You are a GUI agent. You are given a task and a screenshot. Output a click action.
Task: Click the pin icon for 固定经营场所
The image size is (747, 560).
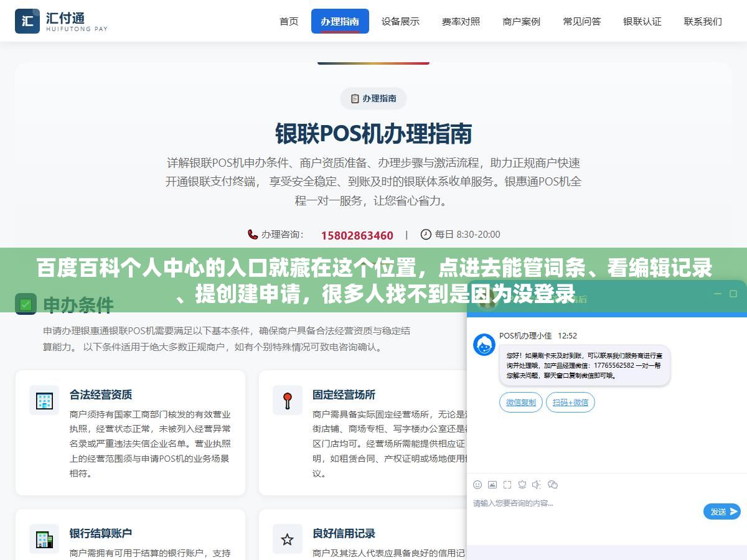click(x=287, y=401)
